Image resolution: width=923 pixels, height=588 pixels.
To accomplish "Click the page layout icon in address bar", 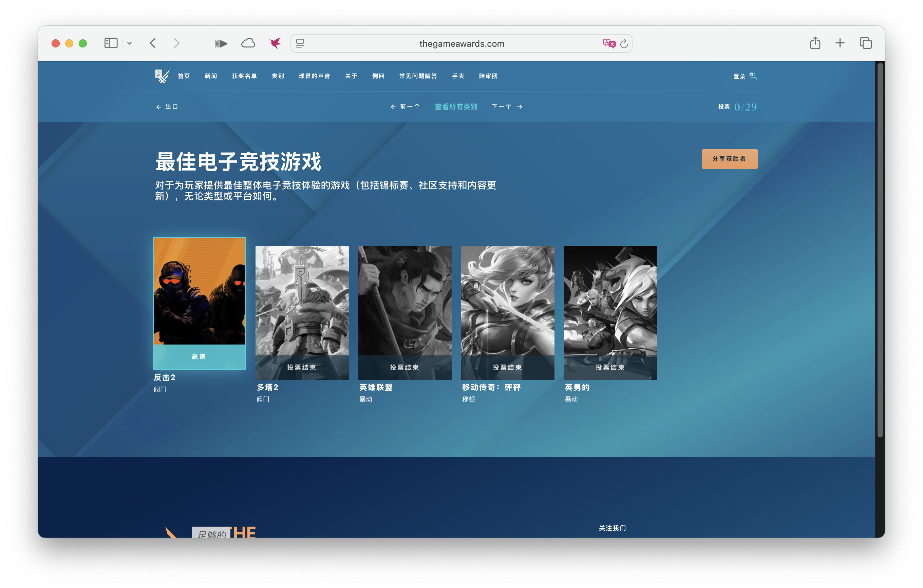I will click(x=301, y=43).
